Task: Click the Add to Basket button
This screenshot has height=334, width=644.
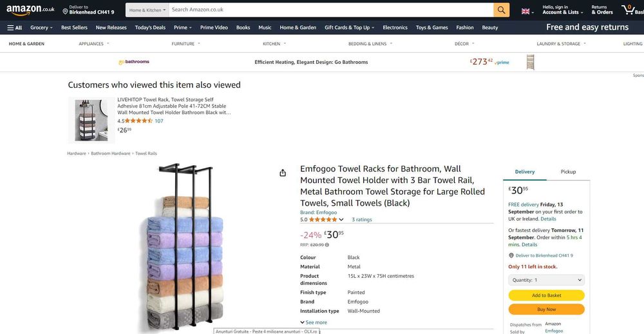Action: (x=546, y=295)
